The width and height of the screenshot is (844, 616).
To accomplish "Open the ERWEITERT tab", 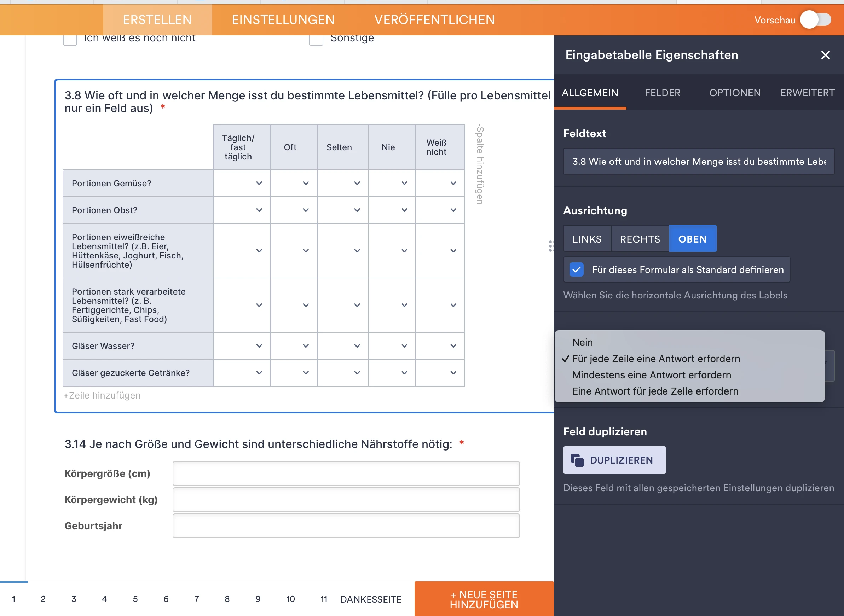I will [807, 93].
